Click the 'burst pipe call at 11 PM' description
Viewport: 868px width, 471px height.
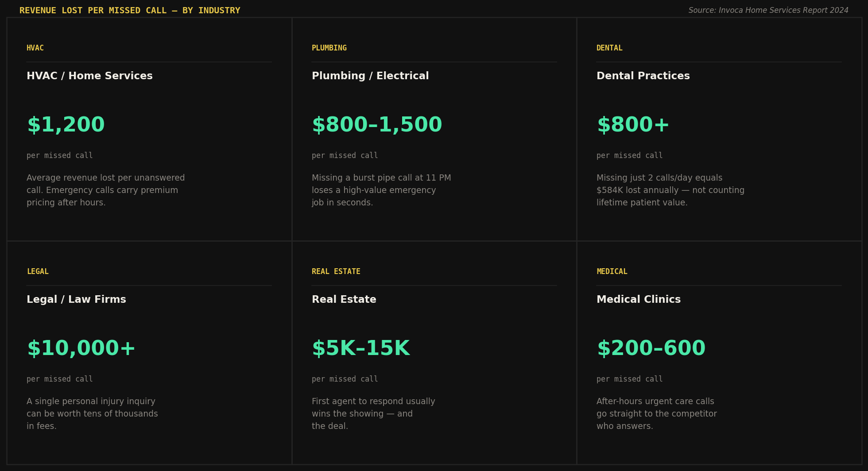[381, 190]
